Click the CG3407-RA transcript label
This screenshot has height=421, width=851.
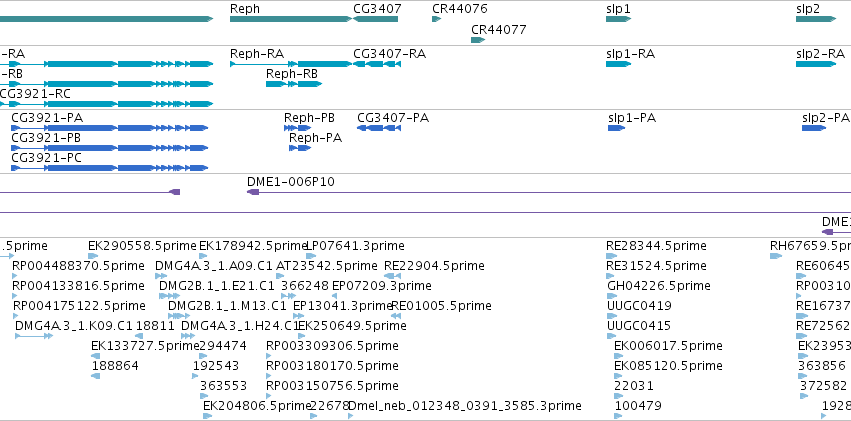390,54
